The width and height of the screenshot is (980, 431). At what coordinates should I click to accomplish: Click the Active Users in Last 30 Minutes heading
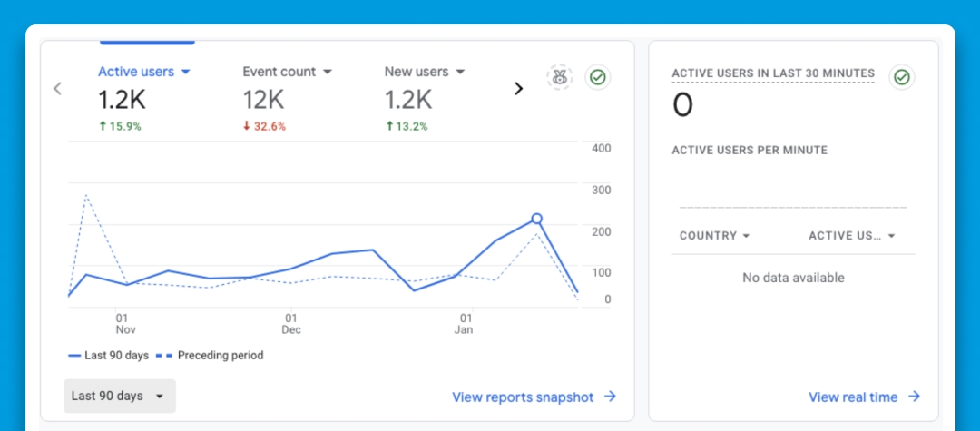(773, 73)
